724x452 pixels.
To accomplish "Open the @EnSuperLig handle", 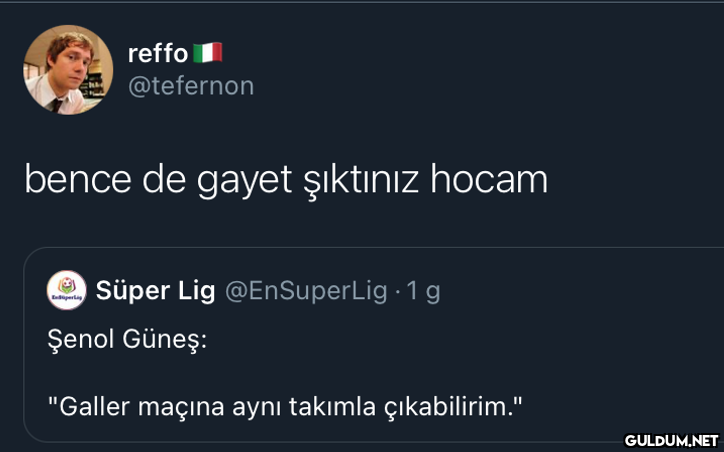I will click(306, 291).
